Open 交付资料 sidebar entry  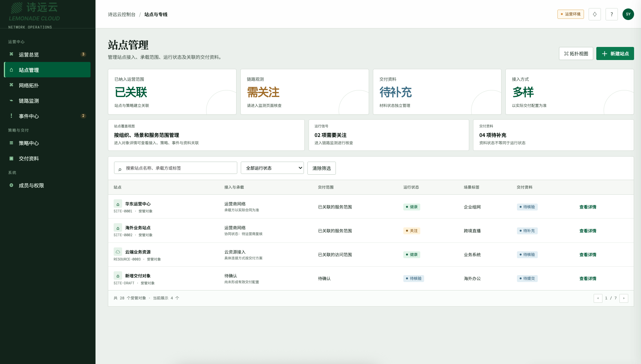pos(47,159)
